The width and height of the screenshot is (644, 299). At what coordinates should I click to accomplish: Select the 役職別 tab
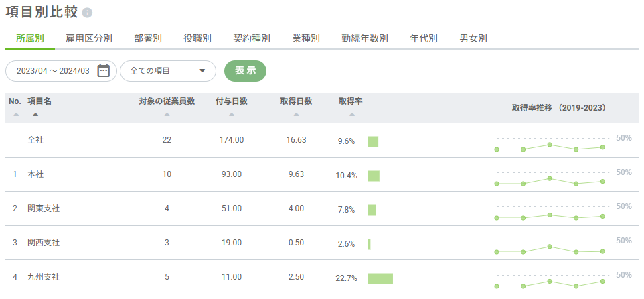[x=197, y=38]
